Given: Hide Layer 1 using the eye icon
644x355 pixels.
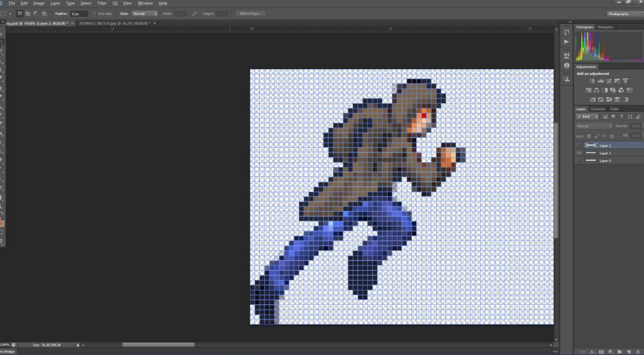Looking at the screenshot, I should tap(579, 153).
